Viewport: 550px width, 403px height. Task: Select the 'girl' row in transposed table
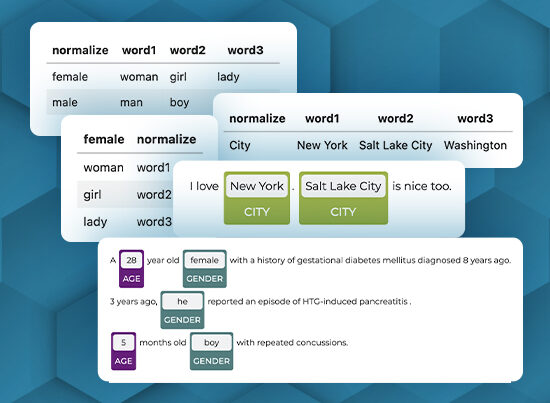[x=125, y=194]
